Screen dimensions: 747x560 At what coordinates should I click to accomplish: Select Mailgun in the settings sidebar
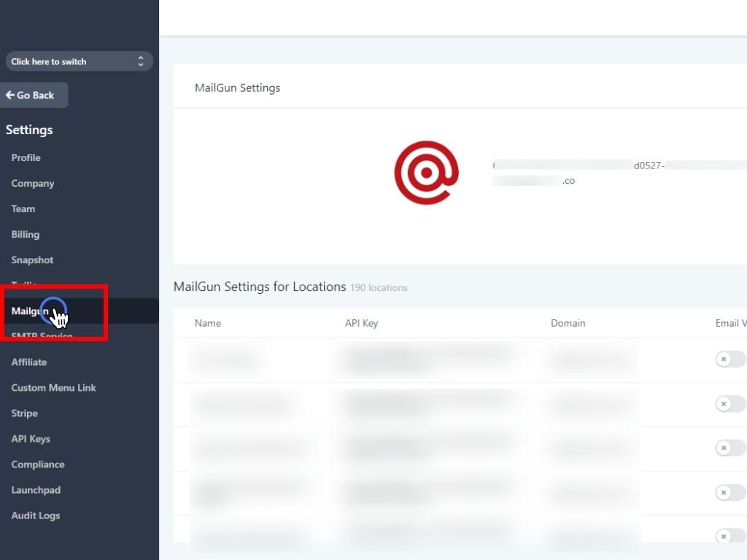click(x=79, y=311)
